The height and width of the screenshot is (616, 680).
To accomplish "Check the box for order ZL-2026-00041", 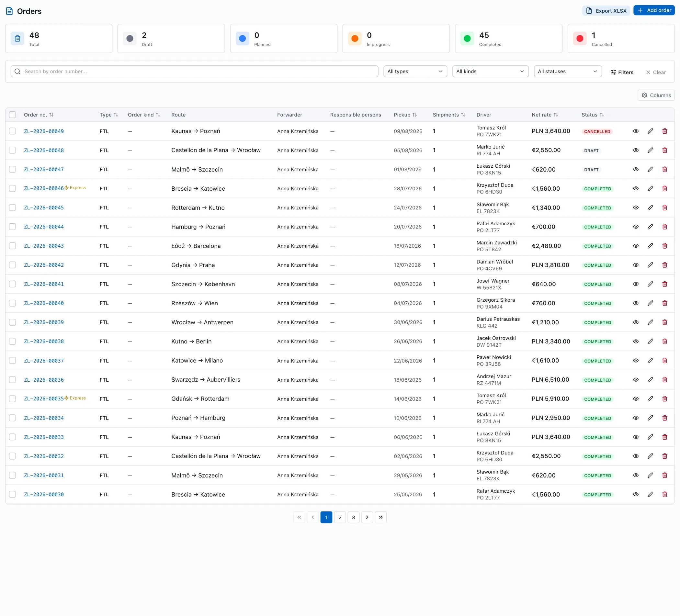I will [13, 284].
